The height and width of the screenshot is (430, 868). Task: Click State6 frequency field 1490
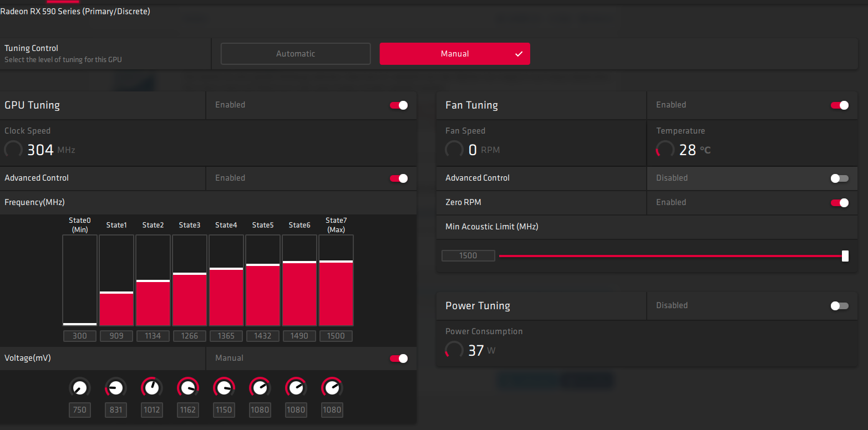(x=300, y=336)
